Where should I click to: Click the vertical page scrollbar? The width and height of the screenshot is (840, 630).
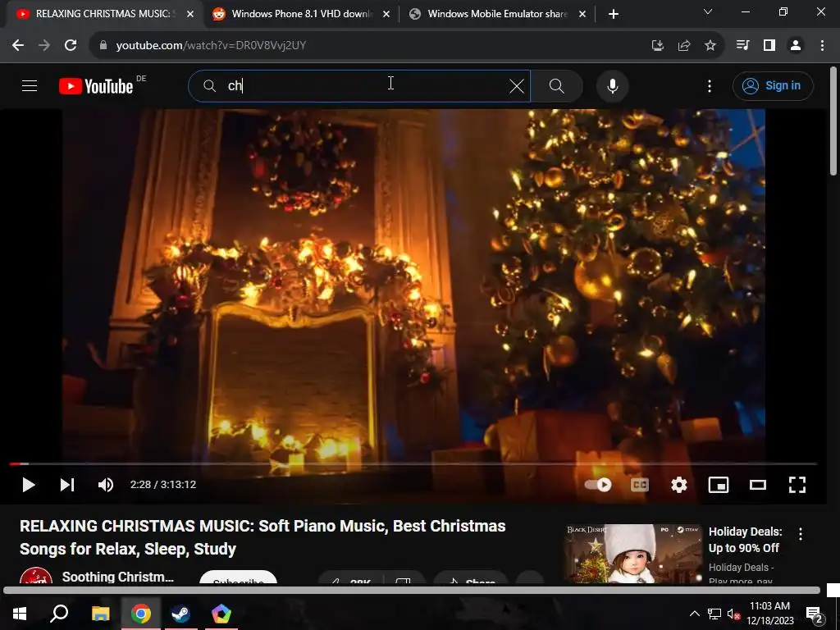[833, 121]
